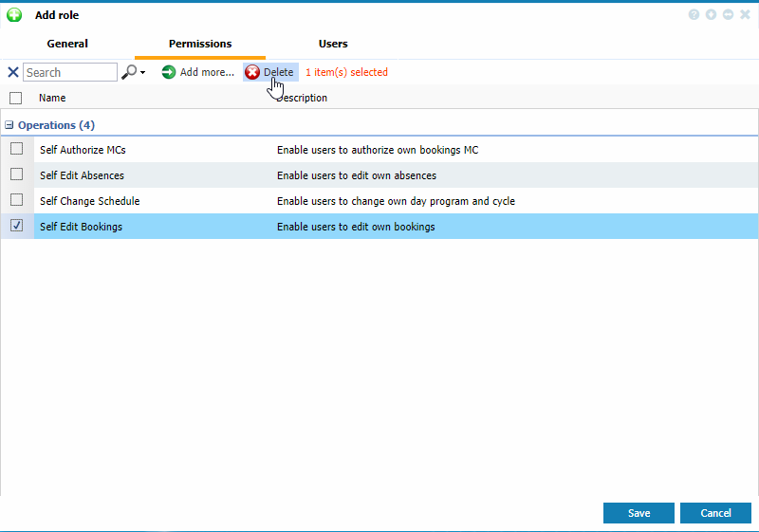Screen dimensions: 759x532
Task: Enable the Self Edit Absences checkbox
Action: click(17, 174)
